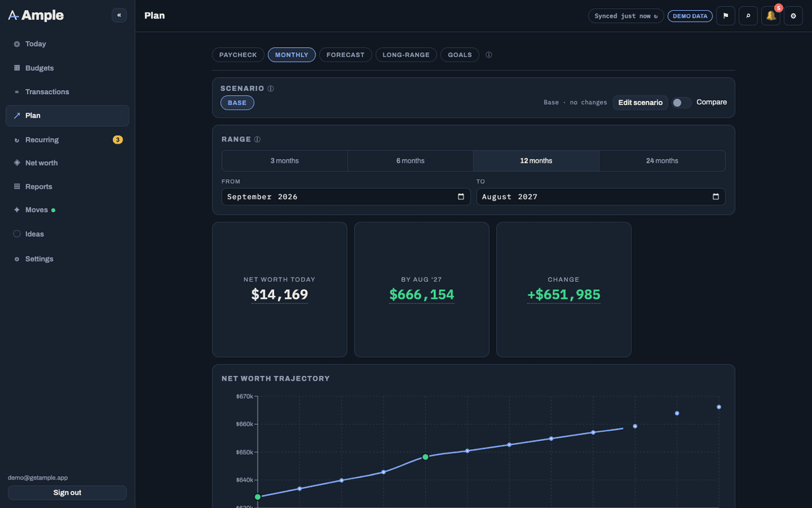This screenshot has width=812, height=508.
Task: Click the green midpoint marker on trajectory line
Action: tap(426, 457)
